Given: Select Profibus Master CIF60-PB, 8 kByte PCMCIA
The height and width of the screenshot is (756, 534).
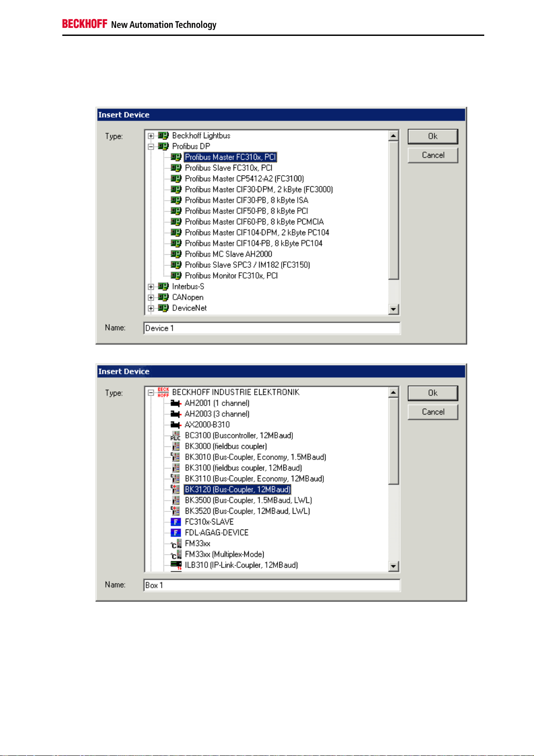Looking at the screenshot, I should pyautogui.click(x=254, y=222).
